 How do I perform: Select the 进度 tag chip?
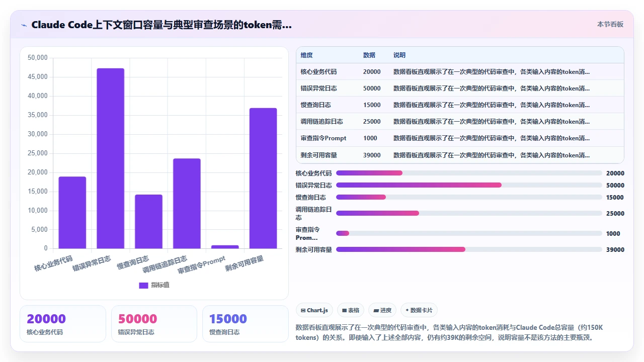click(x=382, y=310)
